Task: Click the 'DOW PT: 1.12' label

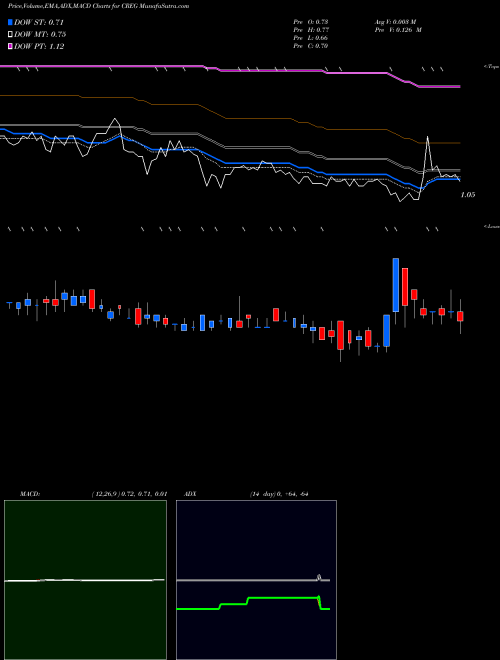Action: pos(39,47)
